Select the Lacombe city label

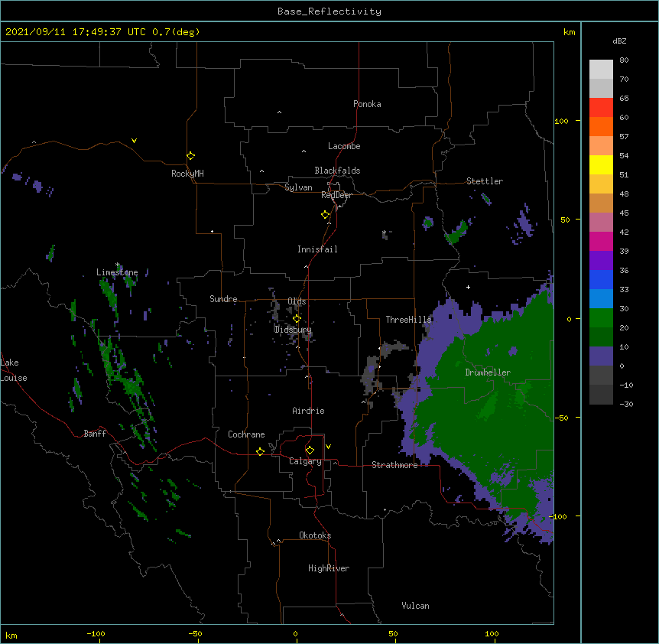point(344,146)
